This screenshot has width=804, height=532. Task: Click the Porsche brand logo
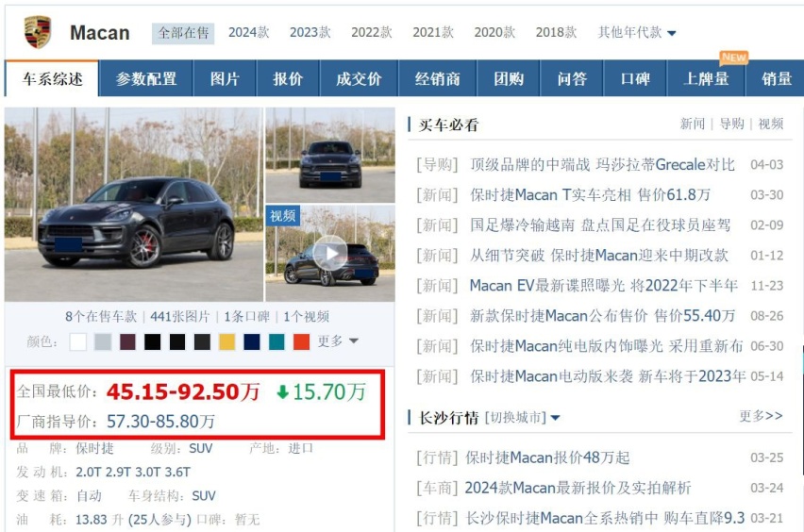[38, 32]
